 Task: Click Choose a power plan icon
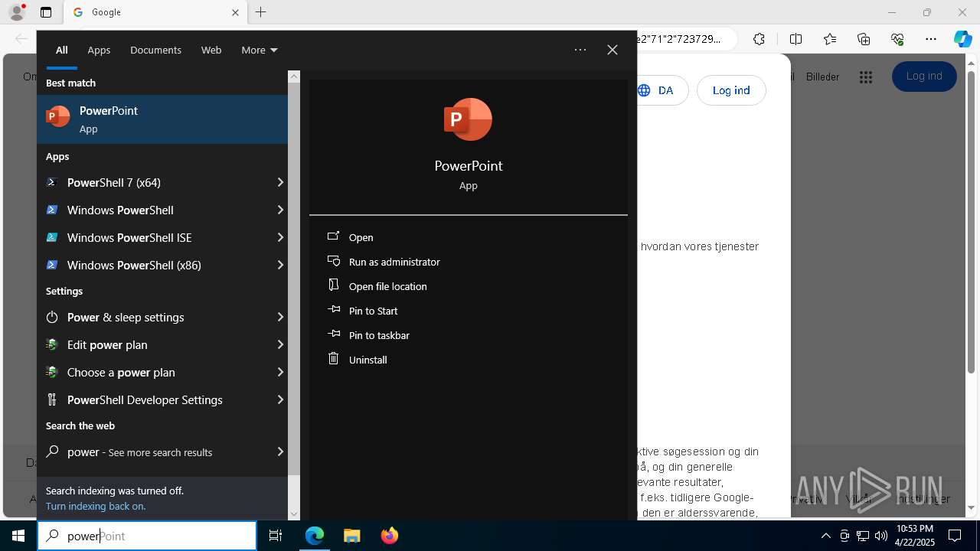pyautogui.click(x=52, y=372)
